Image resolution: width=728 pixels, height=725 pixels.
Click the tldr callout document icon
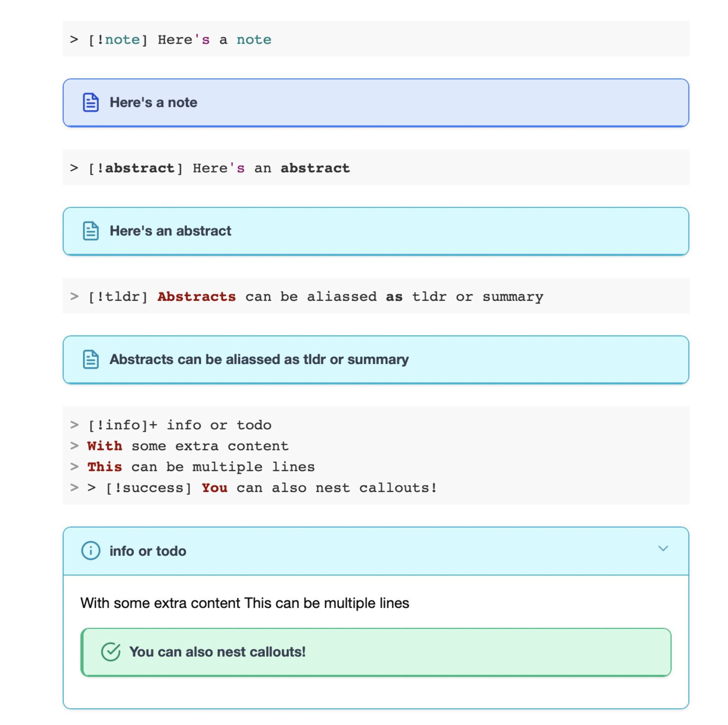(91, 360)
